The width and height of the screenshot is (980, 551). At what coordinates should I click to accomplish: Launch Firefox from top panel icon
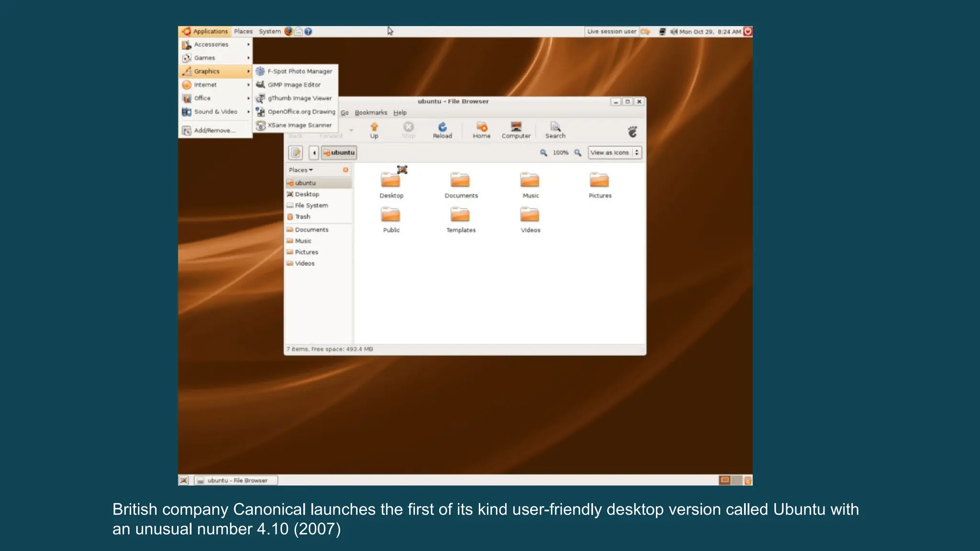[288, 32]
